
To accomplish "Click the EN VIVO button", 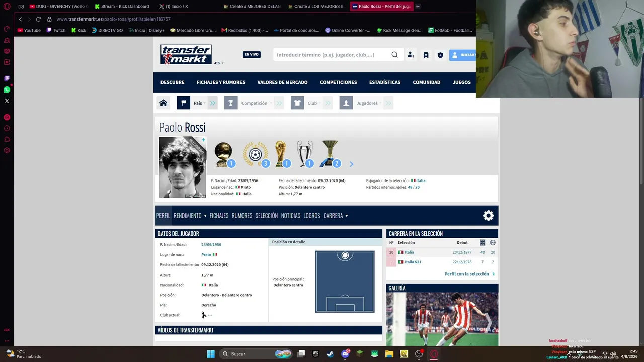I will [252, 54].
